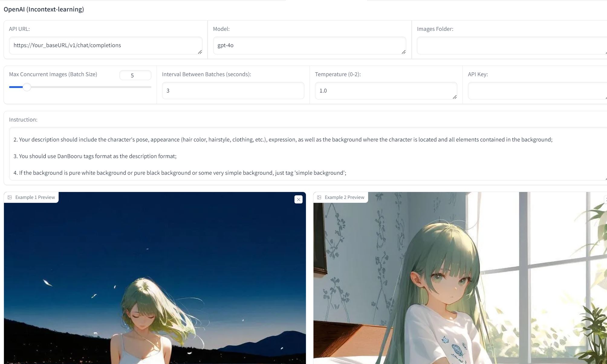Remove the Example 1 preview image
Screen dimensions: 607x364
tap(298, 200)
